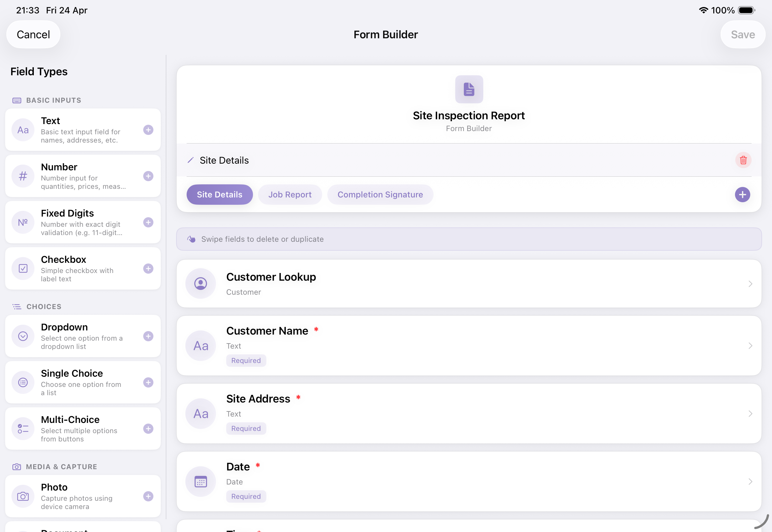Save the form
Image resolution: width=772 pixels, height=532 pixels.
[x=743, y=34]
